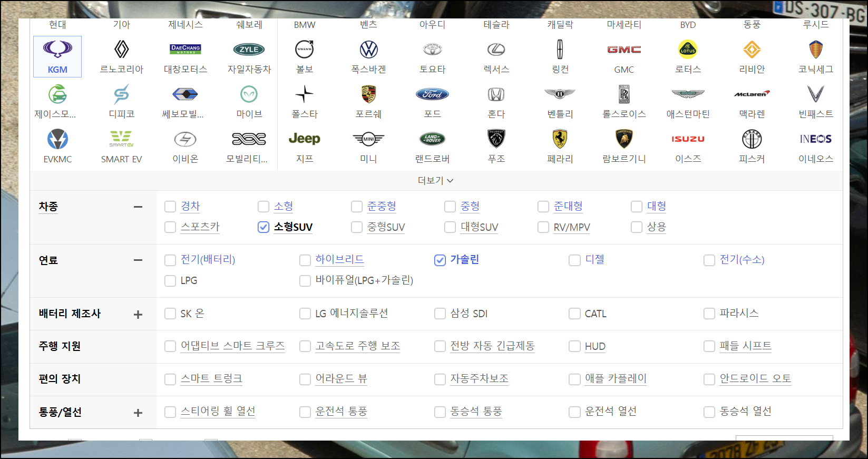The width and height of the screenshot is (868, 459).
Task: Uncheck the 소형SUV body type checkbox
Action: point(264,227)
